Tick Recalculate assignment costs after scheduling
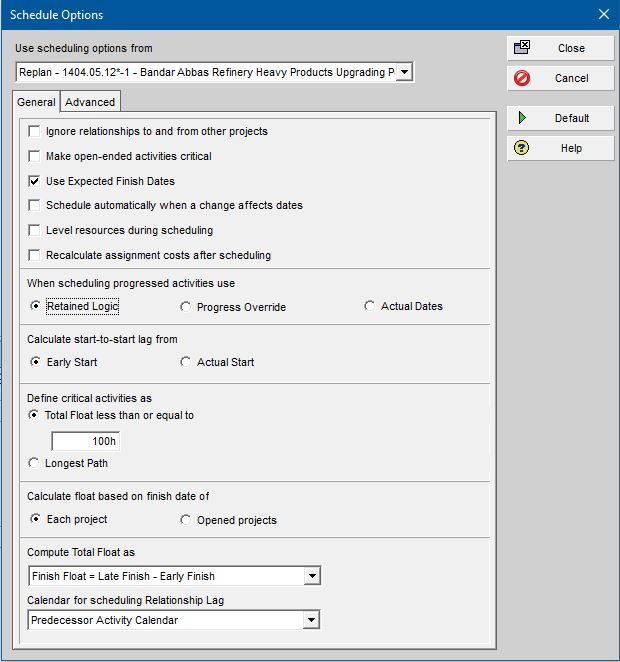620x662 pixels. point(36,255)
